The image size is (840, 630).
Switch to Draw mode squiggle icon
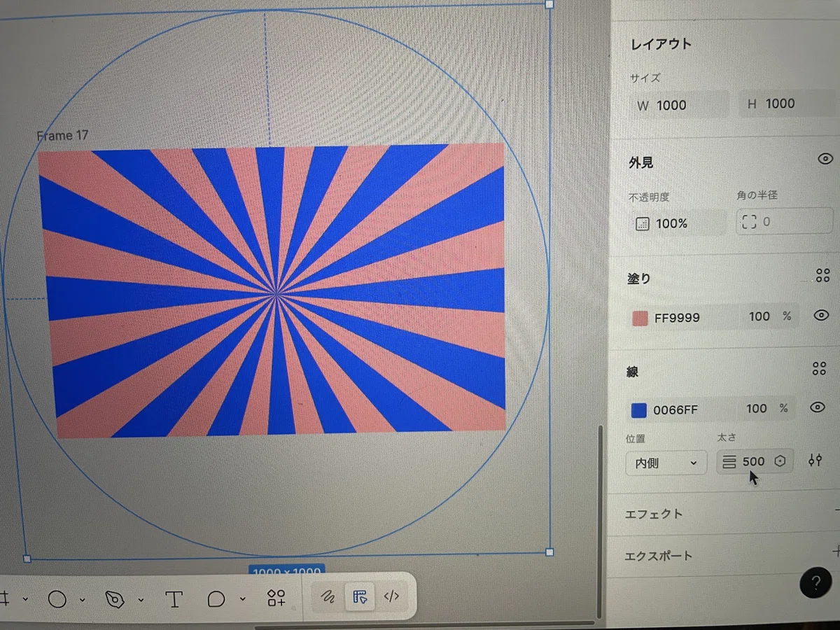click(x=328, y=597)
